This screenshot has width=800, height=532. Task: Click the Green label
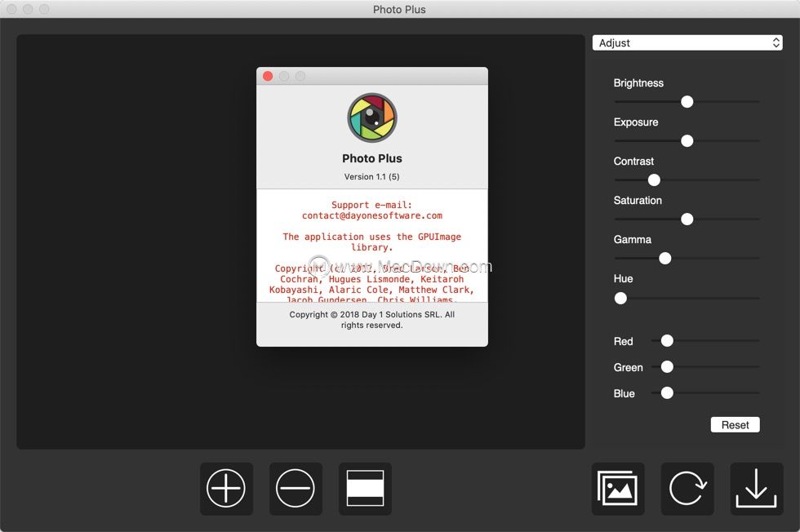click(x=628, y=367)
